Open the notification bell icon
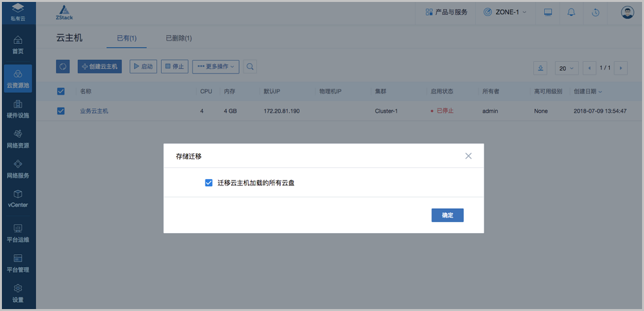 [x=571, y=12]
